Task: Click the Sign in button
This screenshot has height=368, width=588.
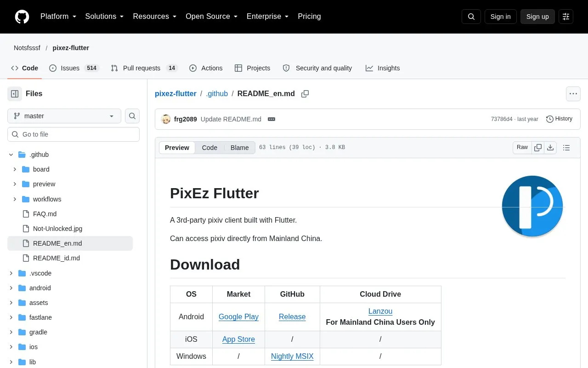Action: [x=500, y=17]
